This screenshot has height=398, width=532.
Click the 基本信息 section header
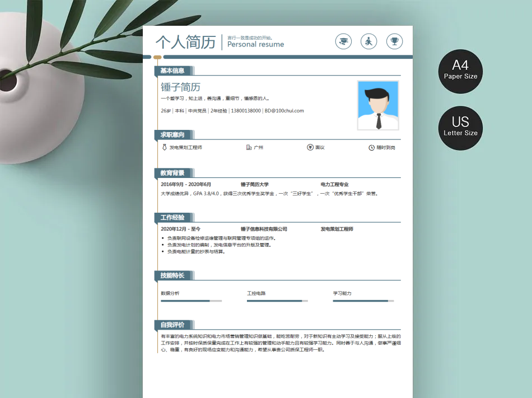174,71
